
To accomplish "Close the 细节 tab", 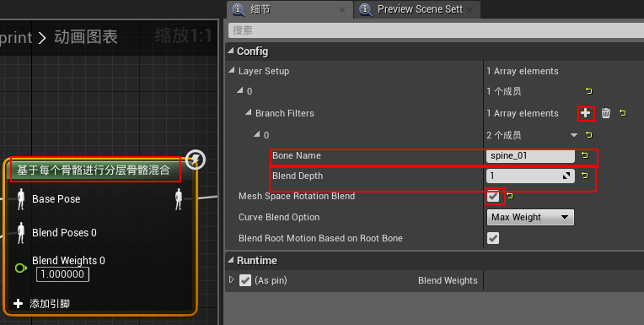I will [342, 10].
